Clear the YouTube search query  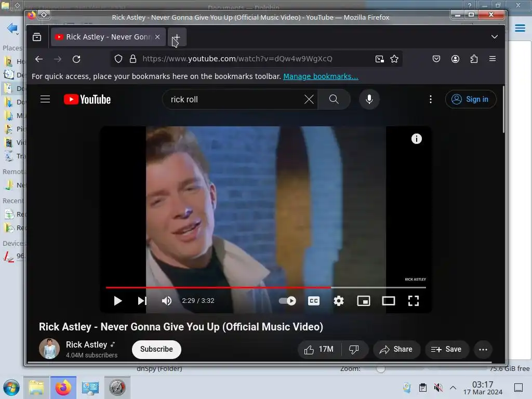309,99
